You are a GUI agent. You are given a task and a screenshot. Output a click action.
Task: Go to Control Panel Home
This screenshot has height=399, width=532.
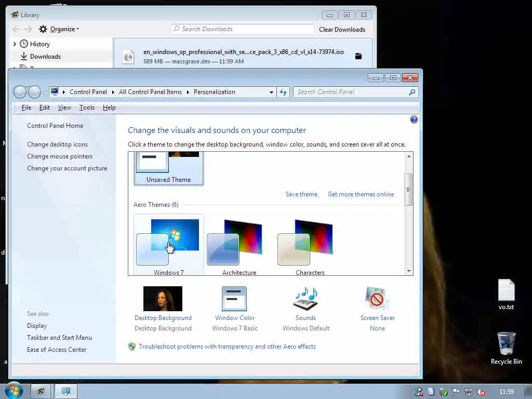coord(55,126)
